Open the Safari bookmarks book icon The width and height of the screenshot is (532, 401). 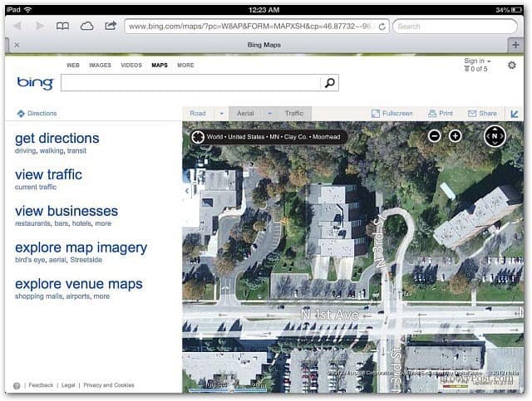tap(62, 26)
